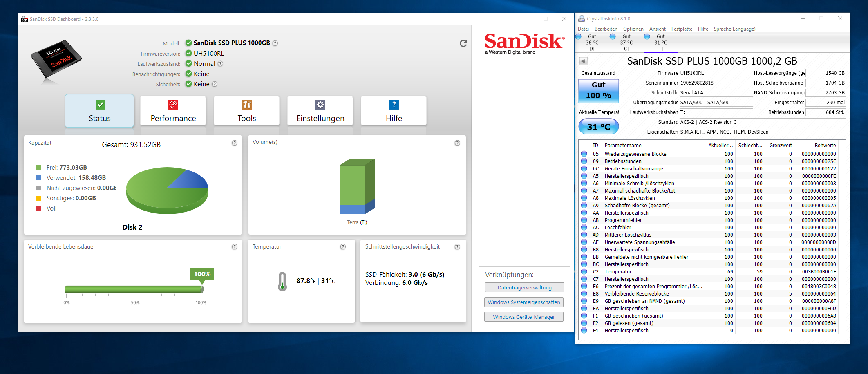Click the status circle of row F4 Herstellerspezifisch
This screenshot has height=374, width=868.
tap(584, 331)
